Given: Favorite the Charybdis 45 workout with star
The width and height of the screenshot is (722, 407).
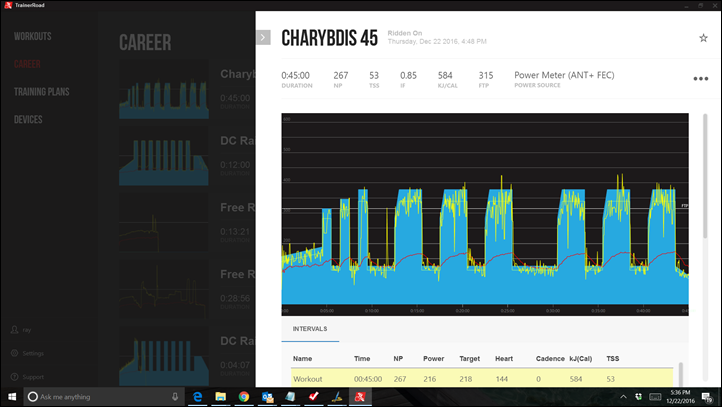Looking at the screenshot, I should (x=703, y=38).
